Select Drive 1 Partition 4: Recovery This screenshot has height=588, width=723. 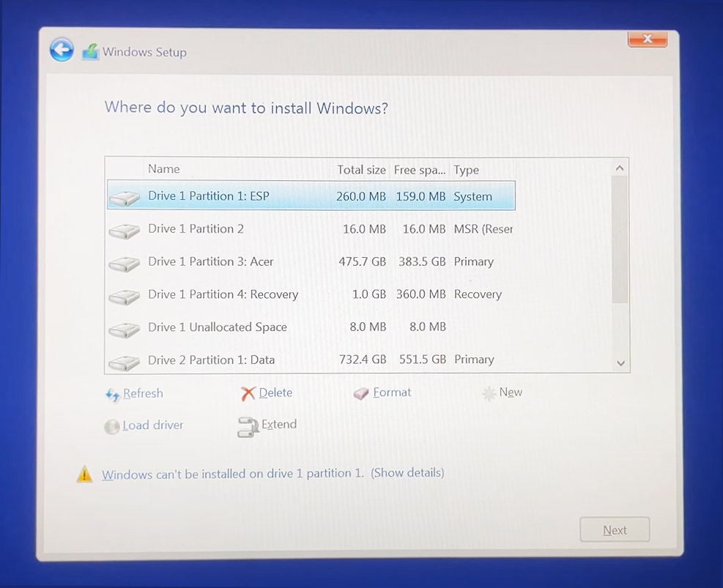311,294
